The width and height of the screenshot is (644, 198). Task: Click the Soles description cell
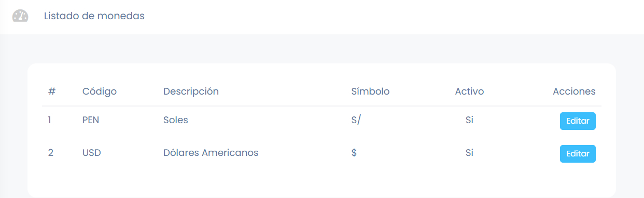pos(176,120)
